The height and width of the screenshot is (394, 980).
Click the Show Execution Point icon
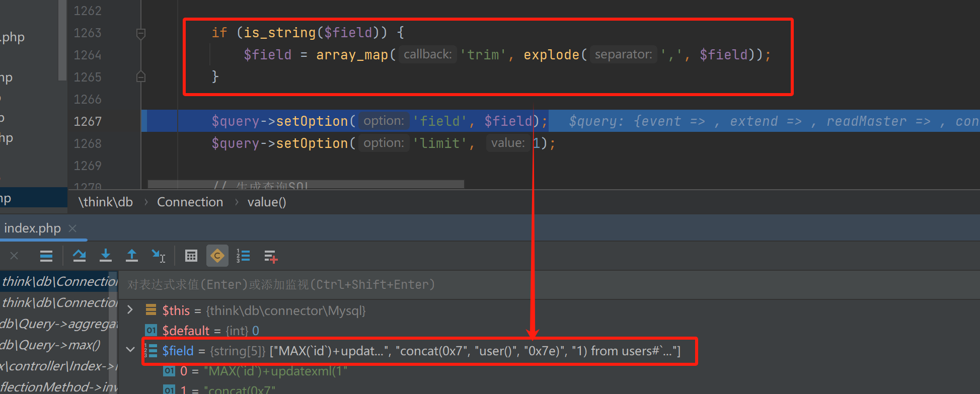pyautogui.click(x=46, y=256)
